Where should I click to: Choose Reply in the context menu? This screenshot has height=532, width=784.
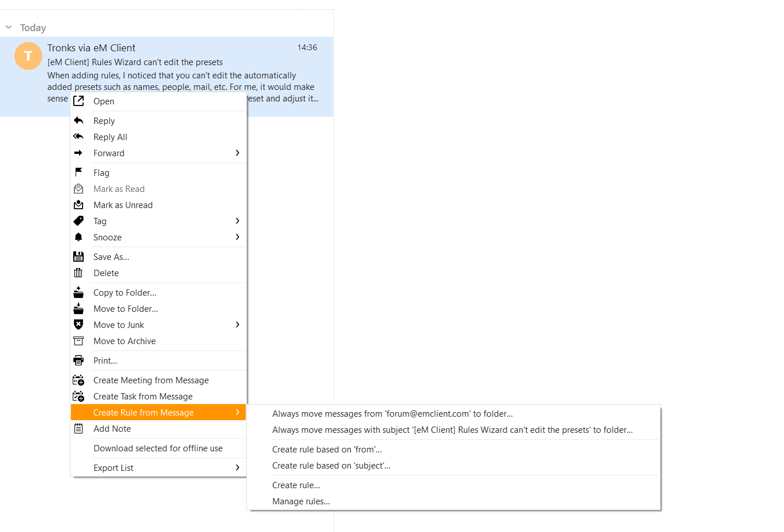point(158,121)
